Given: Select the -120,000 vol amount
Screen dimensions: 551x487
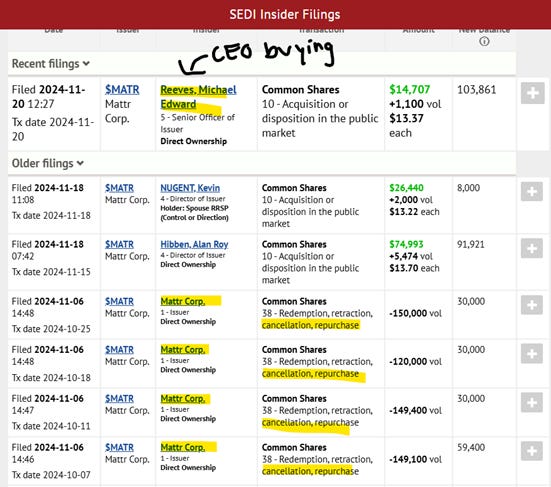Looking at the screenshot, I should [x=415, y=362].
